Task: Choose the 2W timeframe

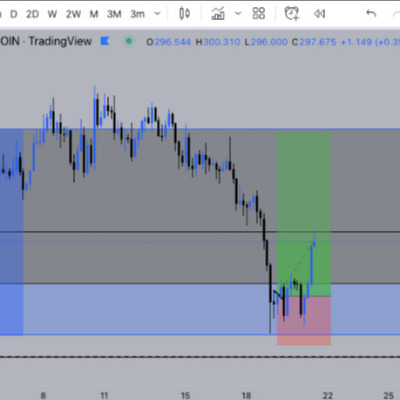Action: tap(73, 14)
